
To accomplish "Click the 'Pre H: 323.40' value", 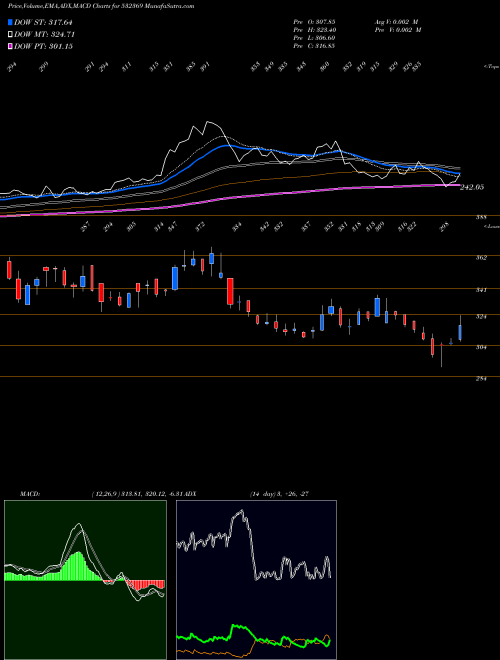I will coord(314,30).
